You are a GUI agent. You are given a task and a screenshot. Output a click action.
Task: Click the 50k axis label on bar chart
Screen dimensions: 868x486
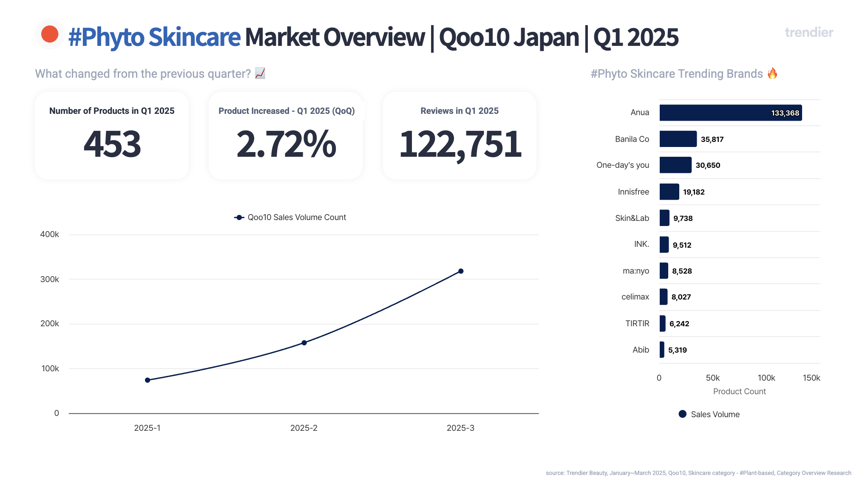point(713,378)
